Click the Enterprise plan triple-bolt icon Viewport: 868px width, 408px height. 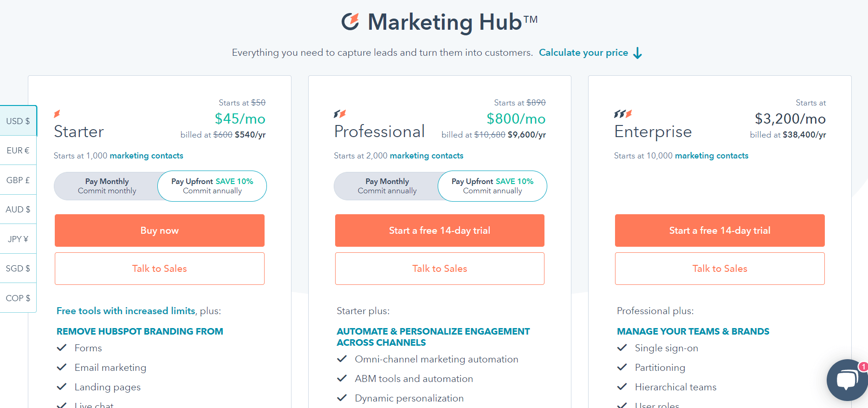point(623,114)
